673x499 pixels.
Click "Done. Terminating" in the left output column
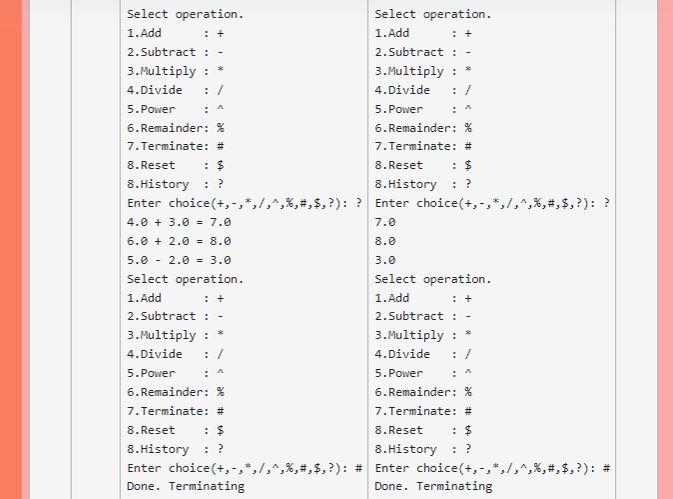[185, 486]
